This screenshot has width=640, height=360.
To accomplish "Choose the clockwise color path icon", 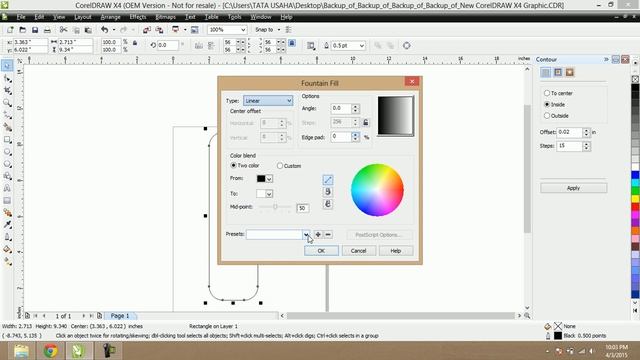I will pos(327,204).
